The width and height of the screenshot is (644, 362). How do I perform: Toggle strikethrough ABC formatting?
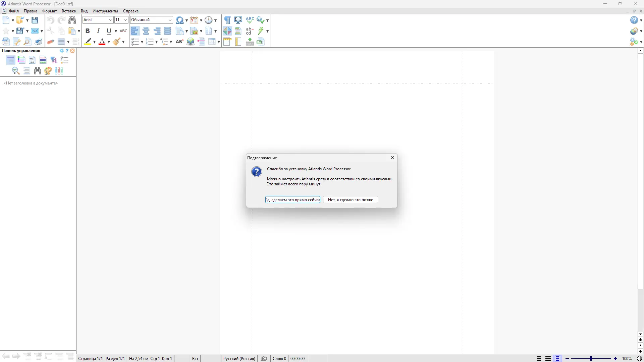[x=124, y=31]
